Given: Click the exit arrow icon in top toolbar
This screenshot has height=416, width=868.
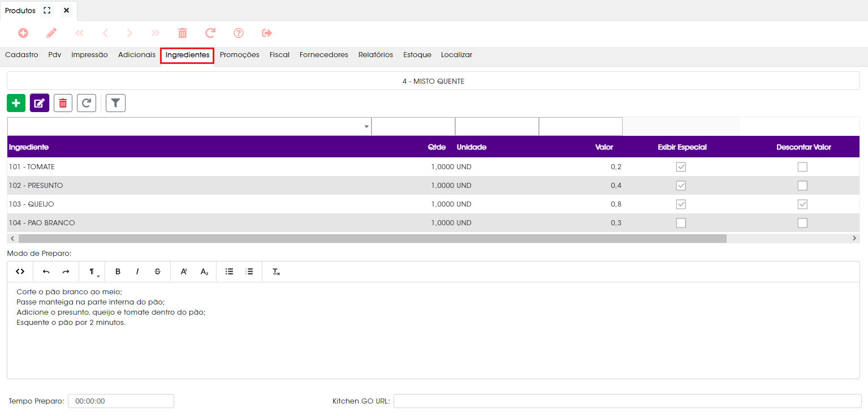Looking at the screenshot, I should point(267,33).
